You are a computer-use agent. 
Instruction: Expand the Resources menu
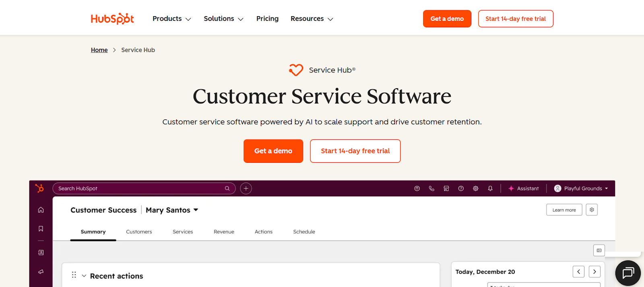312,19
